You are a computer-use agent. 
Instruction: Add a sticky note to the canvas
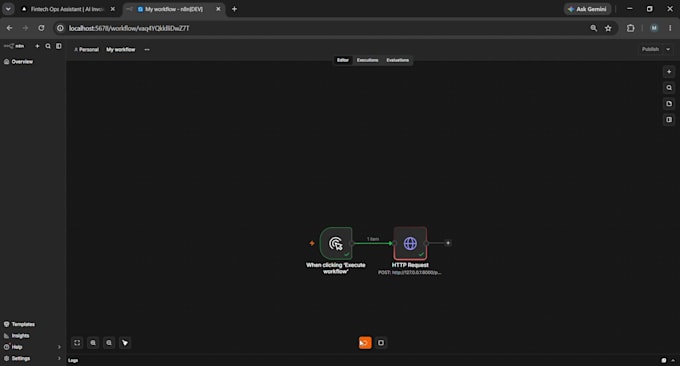669,104
